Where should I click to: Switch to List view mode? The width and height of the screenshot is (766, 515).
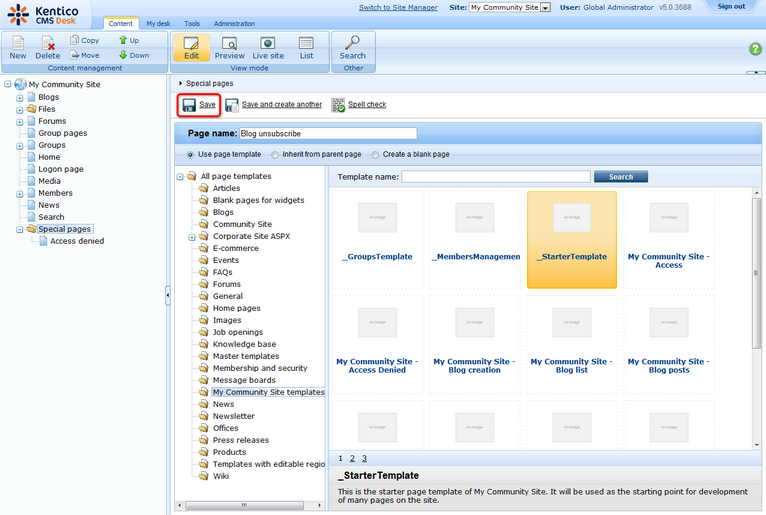point(306,48)
